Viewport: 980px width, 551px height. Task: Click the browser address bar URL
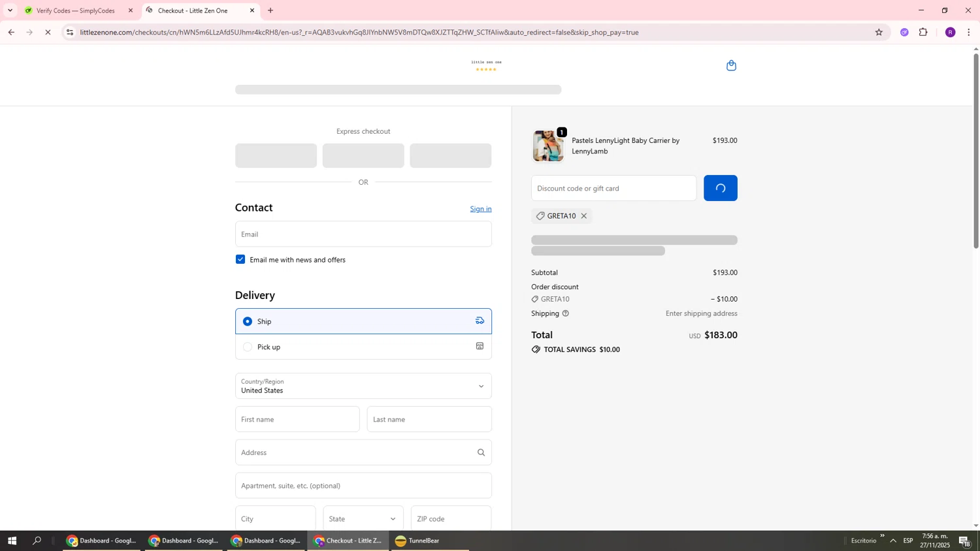(x=359, y=32)
